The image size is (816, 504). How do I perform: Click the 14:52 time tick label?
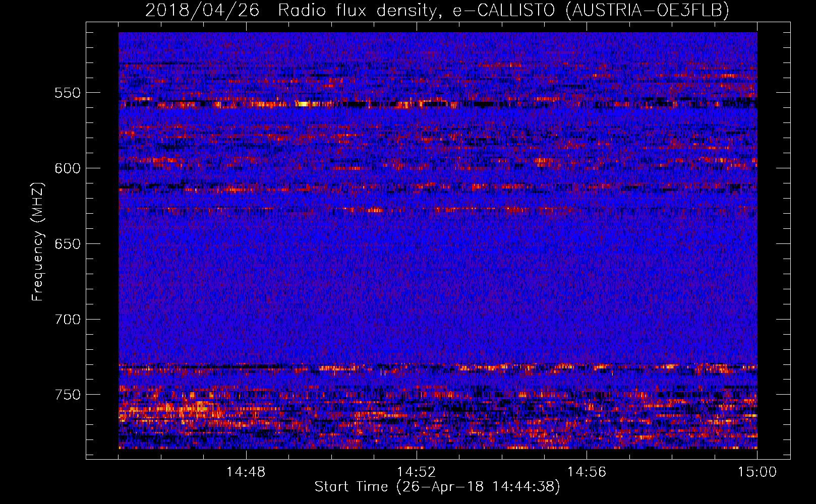(416, 472)
